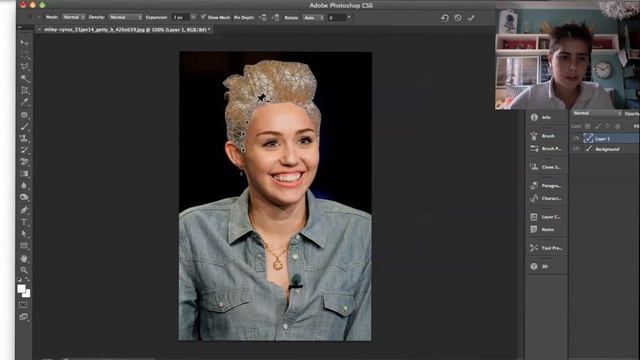This screenshot has height=360, width=640.
Task: Open the Expansion slider arrow
Action: coord(193,18)
